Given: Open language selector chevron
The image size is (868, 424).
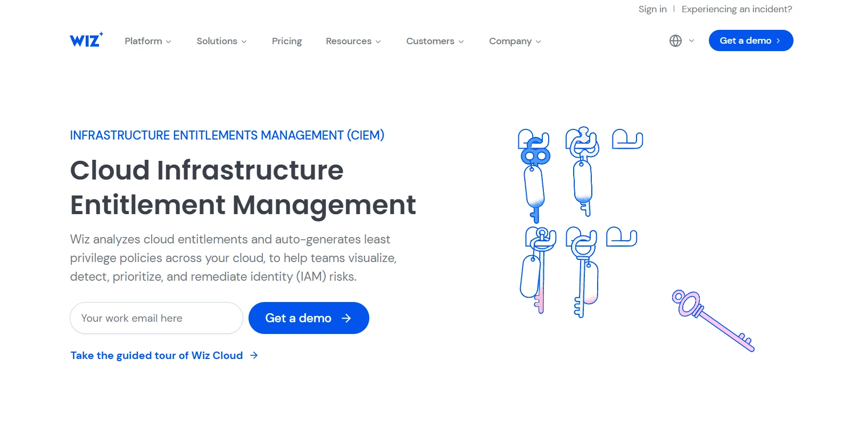Looking at the screenshot, I should click(x=691, y=41).
